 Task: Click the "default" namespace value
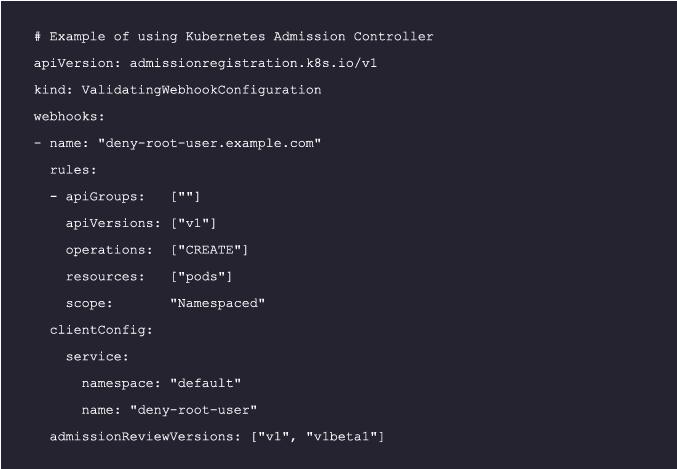[205, 383]
